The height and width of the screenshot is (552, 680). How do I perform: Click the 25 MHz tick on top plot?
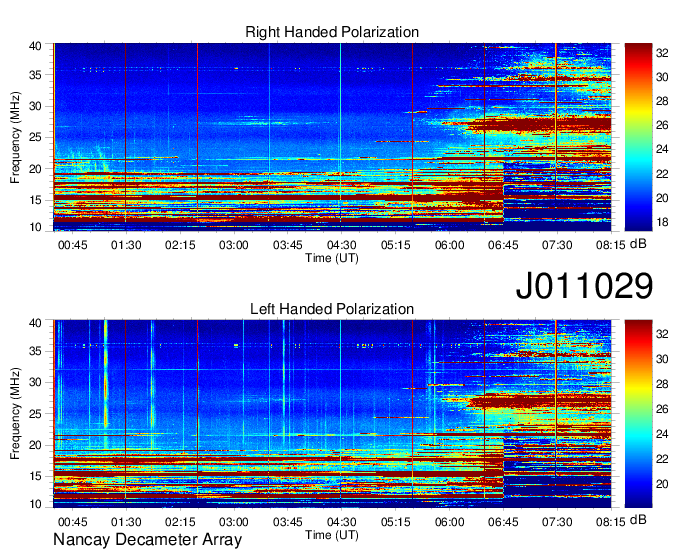(35, 137)
